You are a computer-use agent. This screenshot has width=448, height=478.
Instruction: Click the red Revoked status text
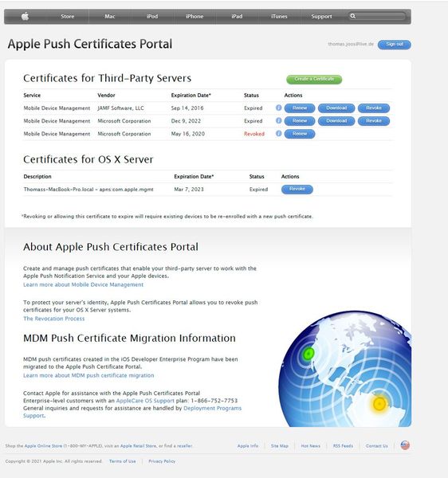click(x=254, y=134)
